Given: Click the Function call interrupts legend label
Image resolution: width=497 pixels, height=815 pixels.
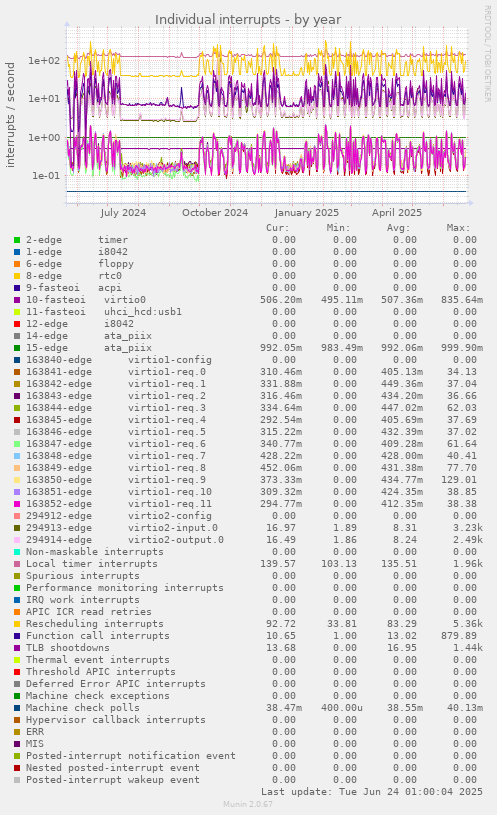Looking at the screenshot, I should [98, 636].
